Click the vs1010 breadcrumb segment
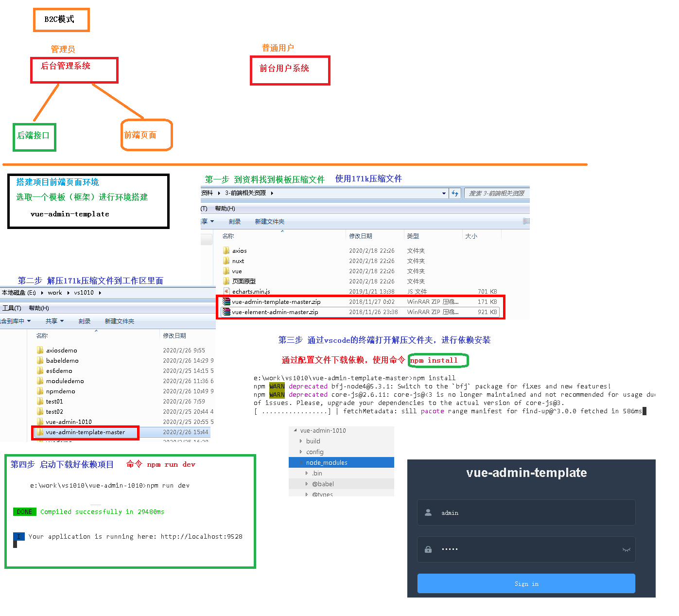Image resolution: width=679 pixels, height=616 pixels. coord(84,293)
